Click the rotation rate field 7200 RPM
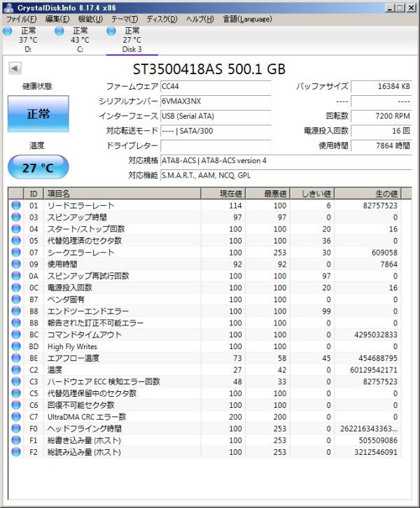The image size is (420, 508). coord(381,116)
